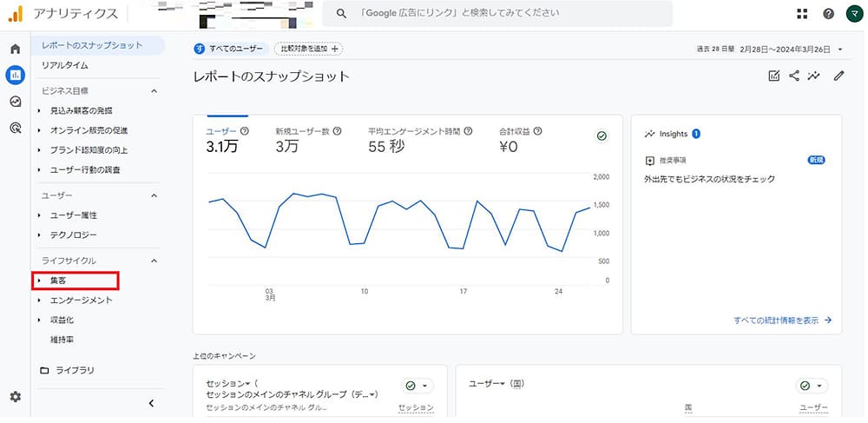868x423 pixels.
Task: Open the セッションのメインのチャネル グループ dimension dropdown
Action: coord(292,394)
